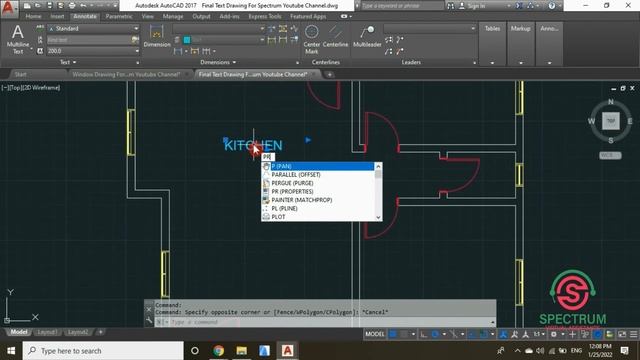The height and width of the screenshot is (360, 640).
Task: Click the search binoculars icon
Action: [x=451, y=6]
